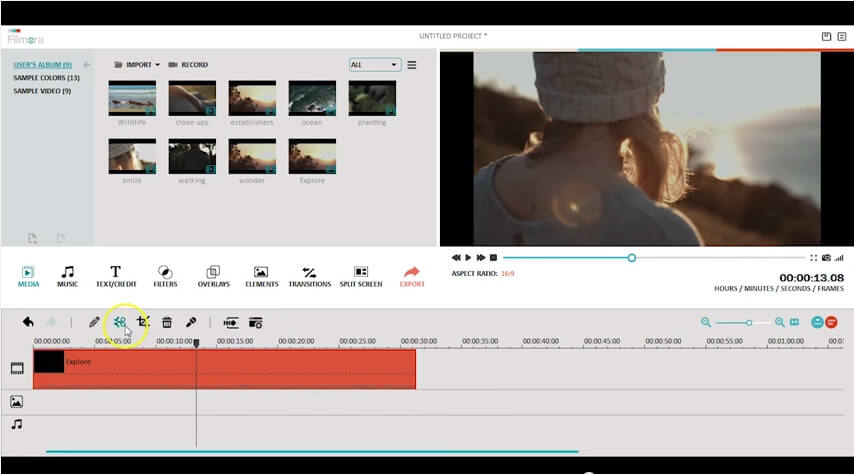Image resolution: width=854 pixels, height=474 pixels.
Task: Open the Music tab
Action: pyautogui.click(x=68, y=276)
